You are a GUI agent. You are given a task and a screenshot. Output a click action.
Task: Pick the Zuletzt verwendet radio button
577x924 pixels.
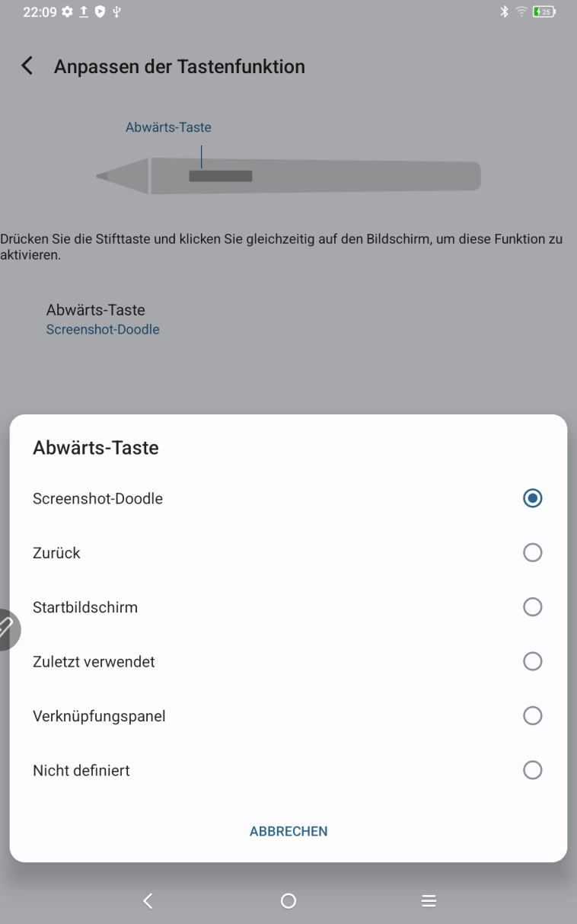[x=533, y=661]
